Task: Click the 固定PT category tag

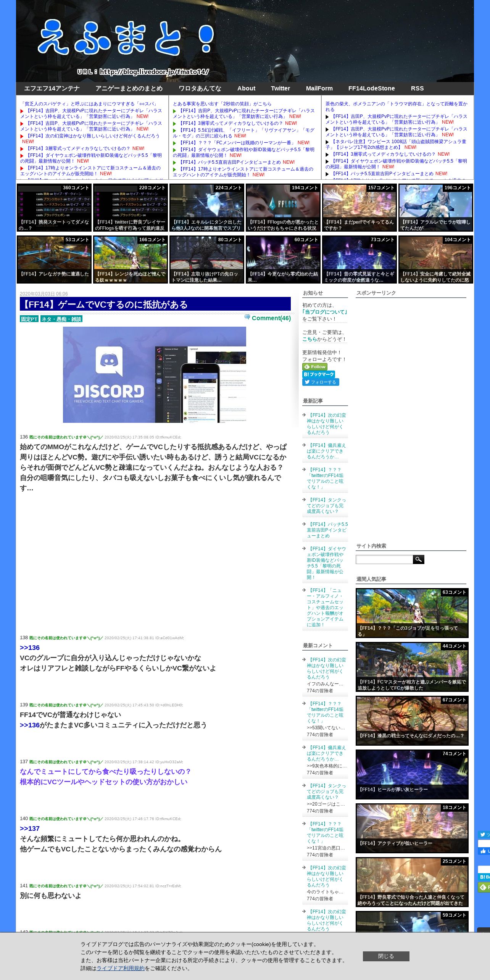Action: click(29, 319)
